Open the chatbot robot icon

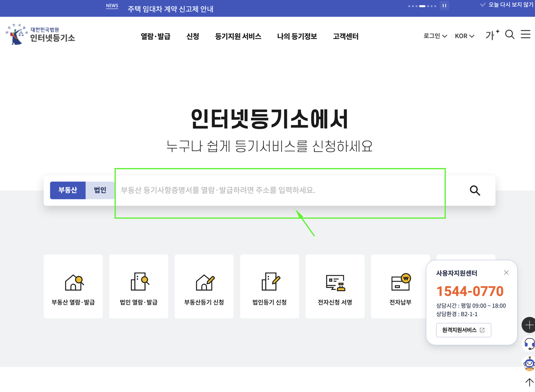click(529, 363)
